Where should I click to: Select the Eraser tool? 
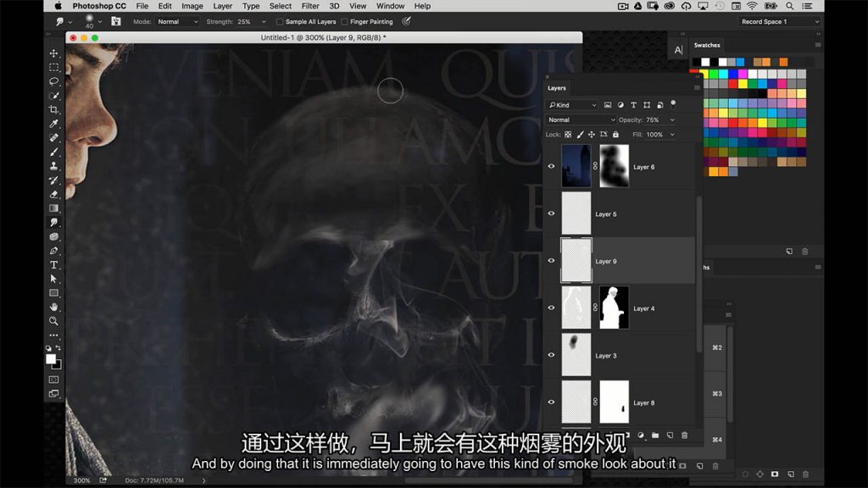(x=53, y=194)
